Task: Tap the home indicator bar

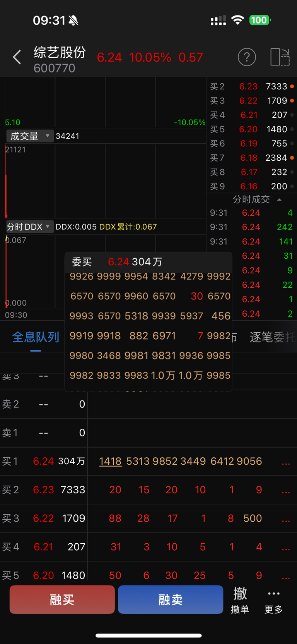Action: coord(148,635)
